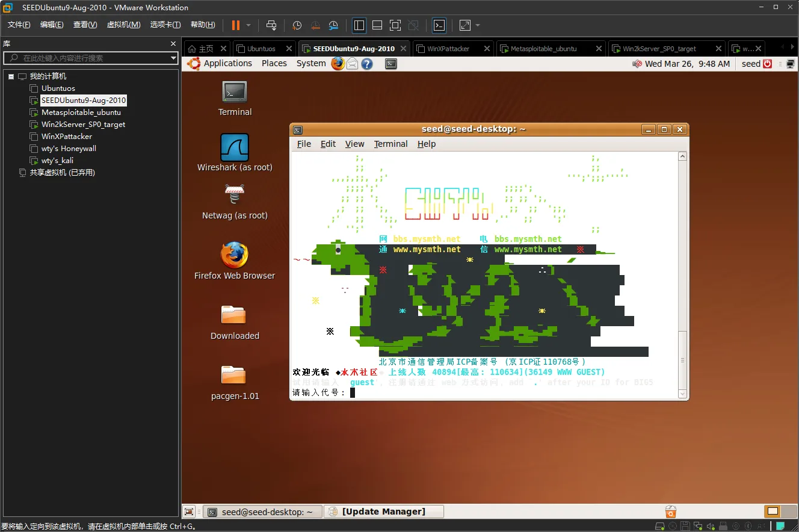Click the right tab-scroll arrow
The width and height of the screenshot is (799, 532).
tap(792, 47)
